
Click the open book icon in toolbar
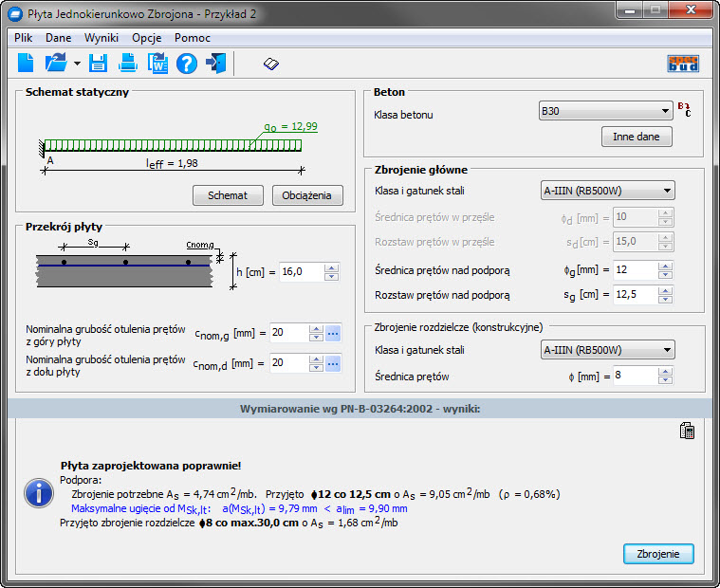[x=271, y=64]
